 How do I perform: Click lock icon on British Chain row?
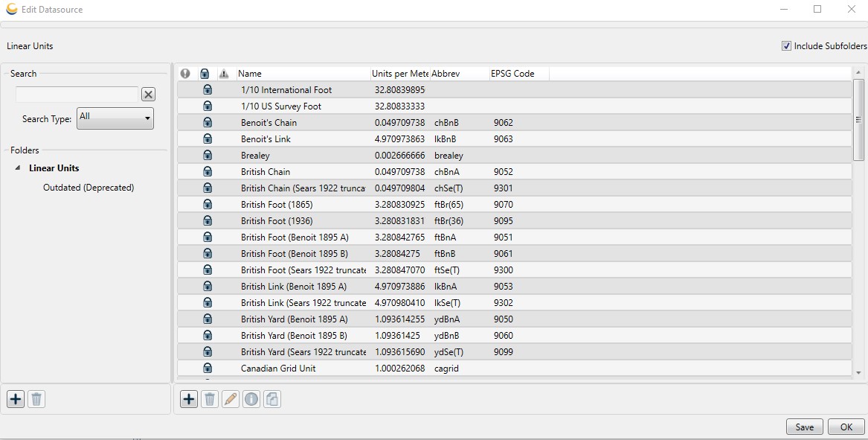pos(208,172)
